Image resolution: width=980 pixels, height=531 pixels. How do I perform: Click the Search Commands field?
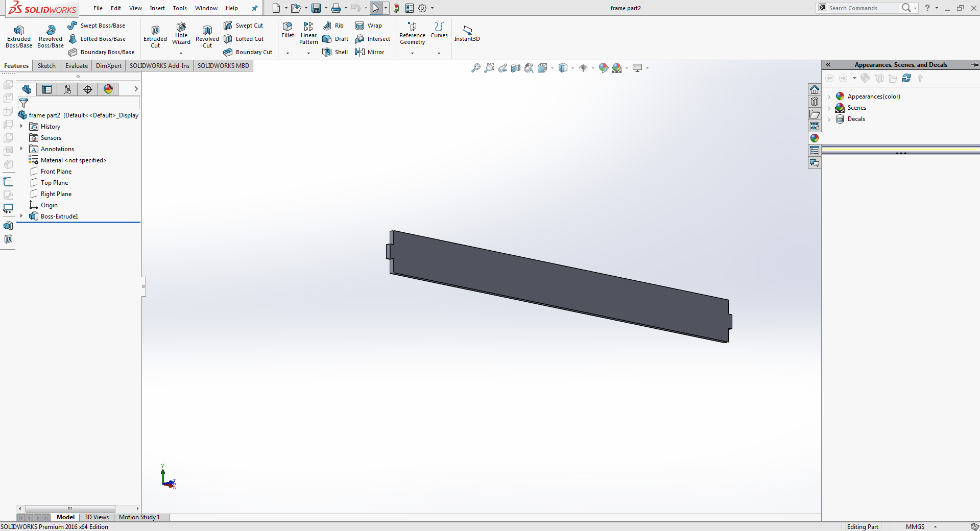pyautogui.click(x=863, y=8)
